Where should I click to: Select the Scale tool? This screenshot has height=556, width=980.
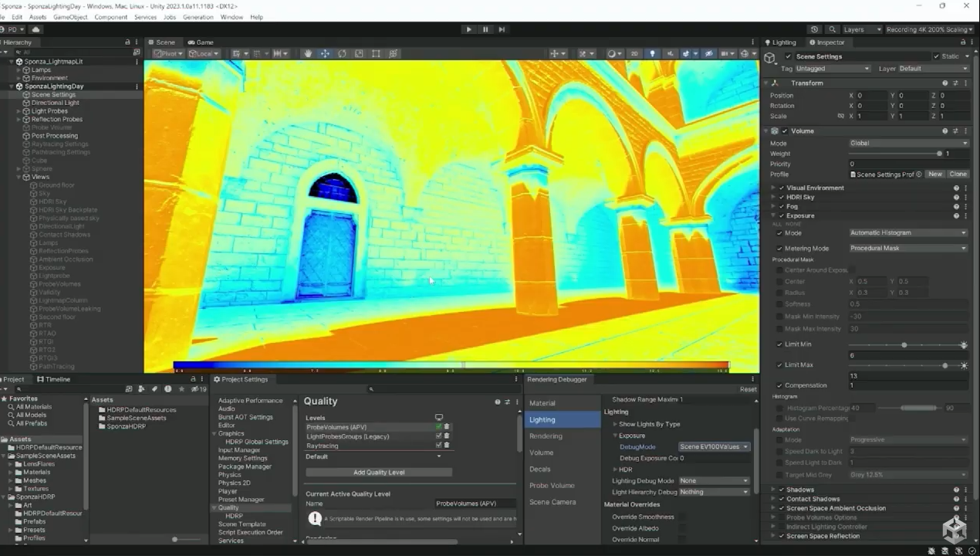tap(359, 53)
